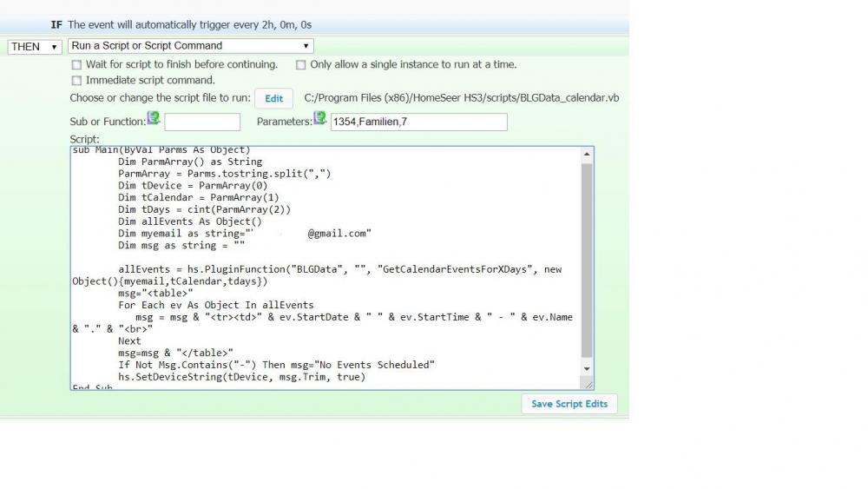
Task: Grab the script textarea resize handle
Action: click(589, 383)
